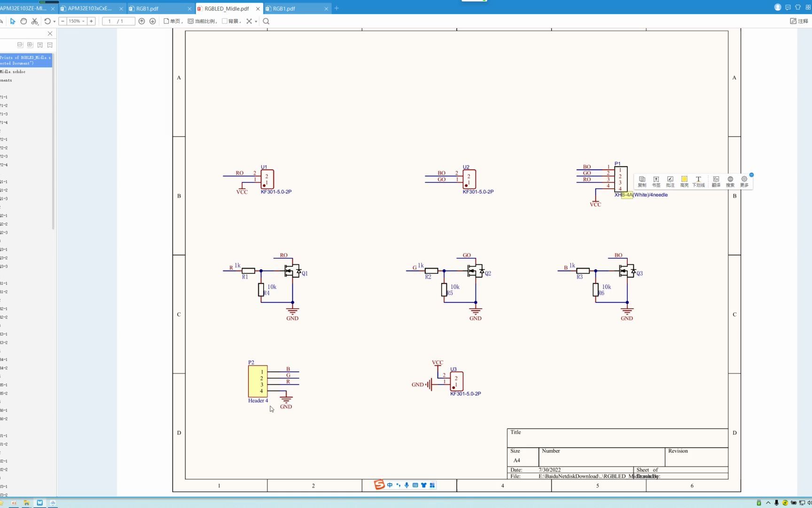Go to previous page arrow
Viewport: 812px width, 508px height.
pos(141,21)
